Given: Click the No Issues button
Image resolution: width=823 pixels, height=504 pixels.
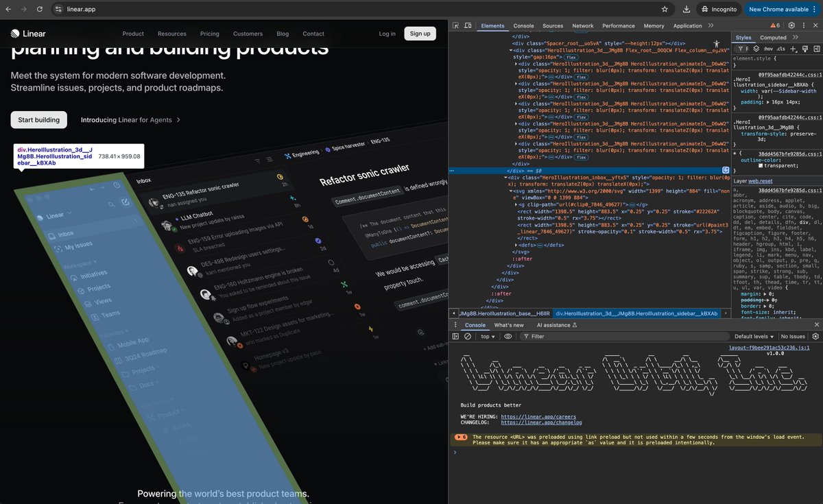Looking at the screenshot, I should pos(793,337).
